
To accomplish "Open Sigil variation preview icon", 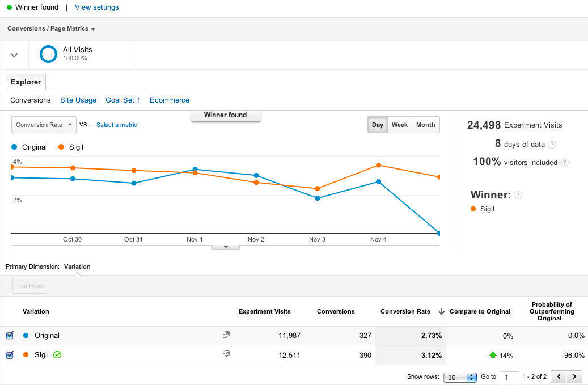I will [x=226, y=354].
